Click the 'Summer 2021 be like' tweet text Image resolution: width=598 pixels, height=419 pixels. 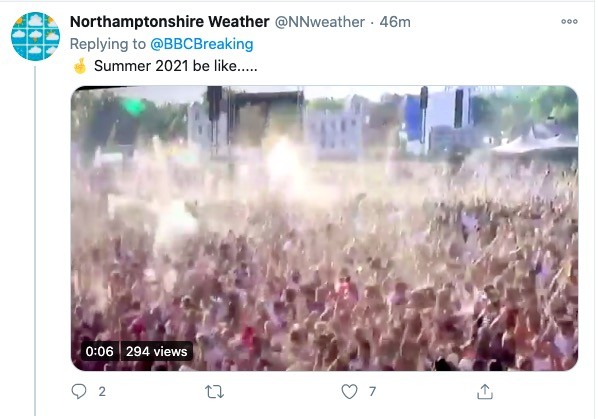175,66
